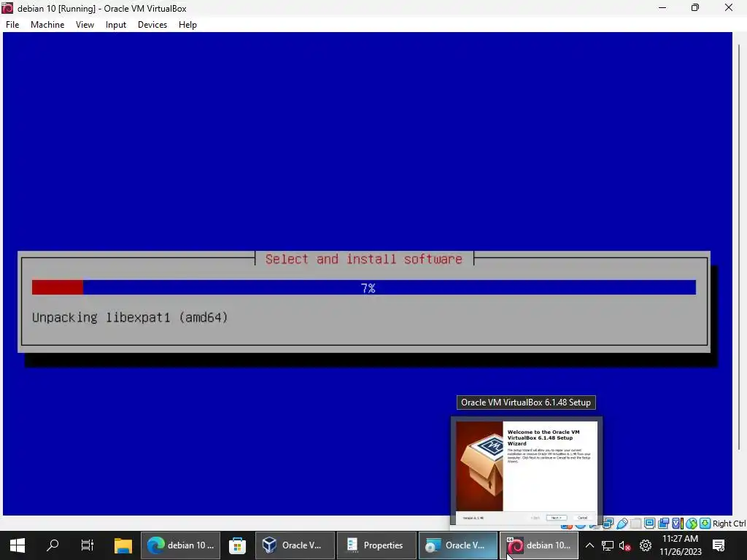747x560 pixels.
Task: Click the recording status bar icon
Action: (x=663, y=524)
